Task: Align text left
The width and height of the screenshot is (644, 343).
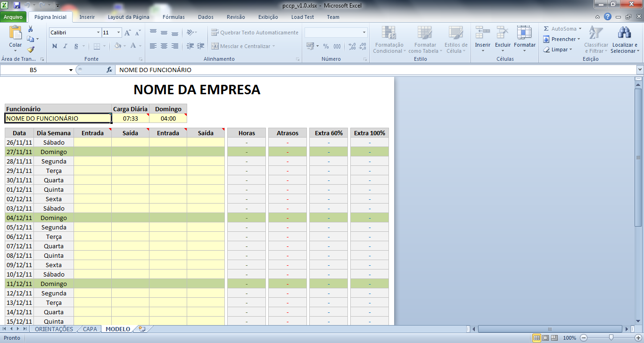Action: click(x=153, y=46)
